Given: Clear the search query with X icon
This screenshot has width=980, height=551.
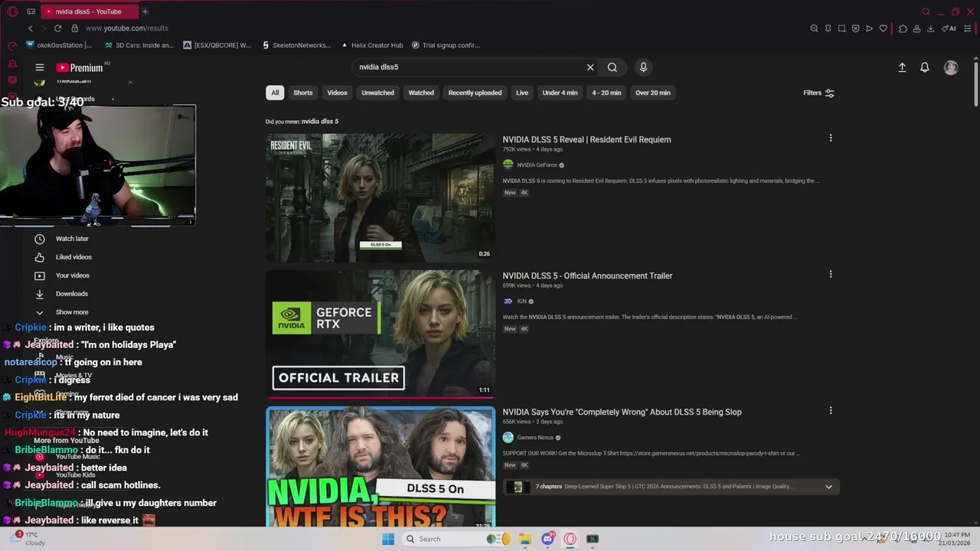Looking at the screenshot, I should (590, 67).
